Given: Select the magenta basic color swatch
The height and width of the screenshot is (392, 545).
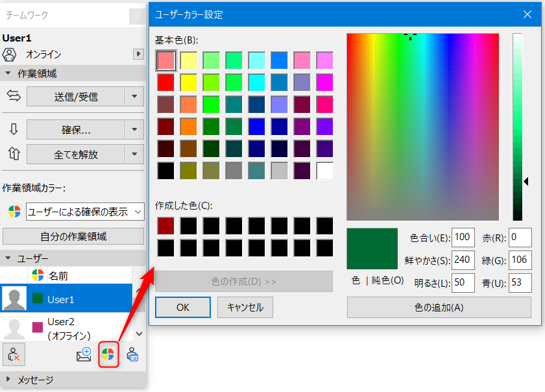Looking at the screenshot, I should pos(325,83).
